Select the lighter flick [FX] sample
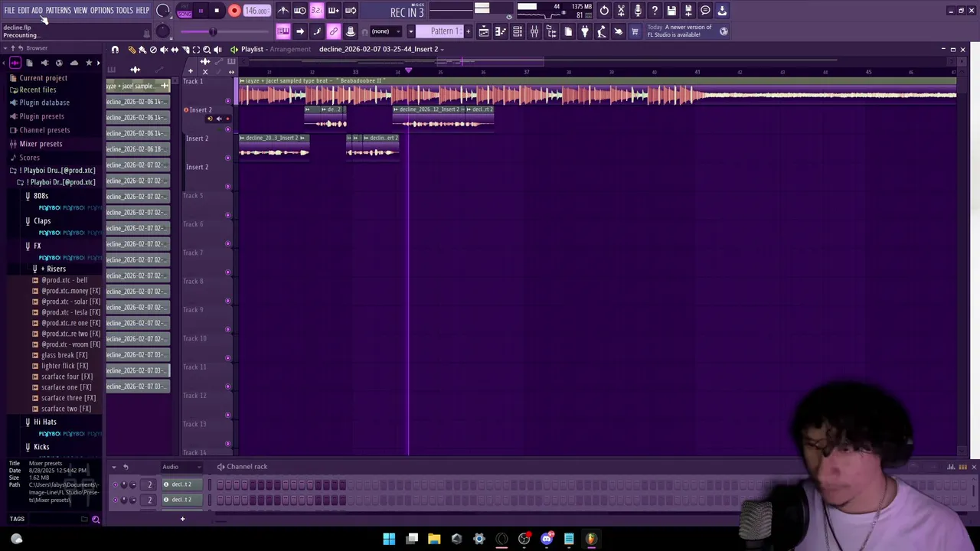Viewport: 980px width, 551px height. click(64, 366)
